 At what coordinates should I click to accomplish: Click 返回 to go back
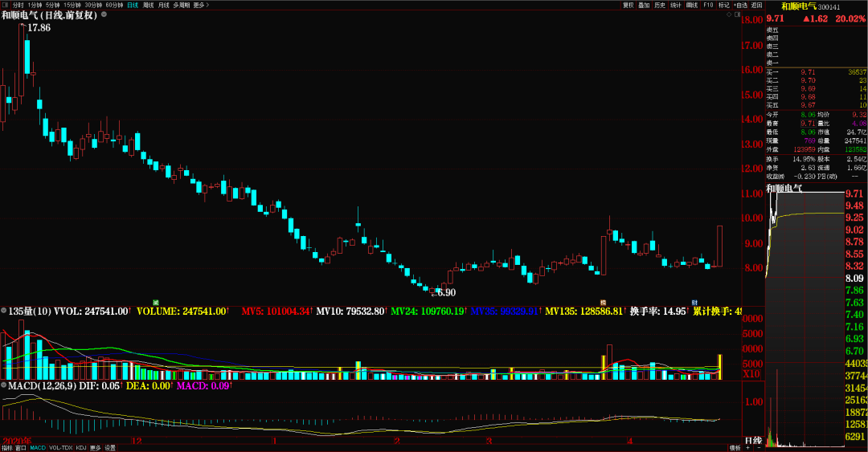click(x=757, y=5)
